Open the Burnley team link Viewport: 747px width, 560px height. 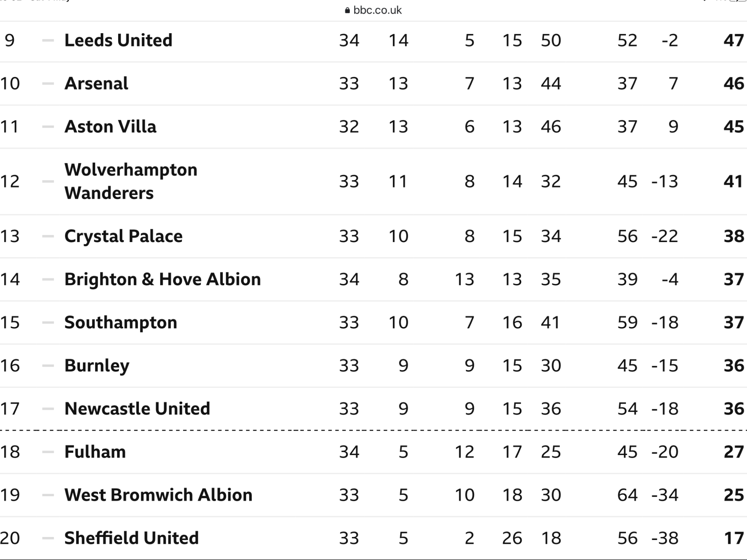point(97,366)
